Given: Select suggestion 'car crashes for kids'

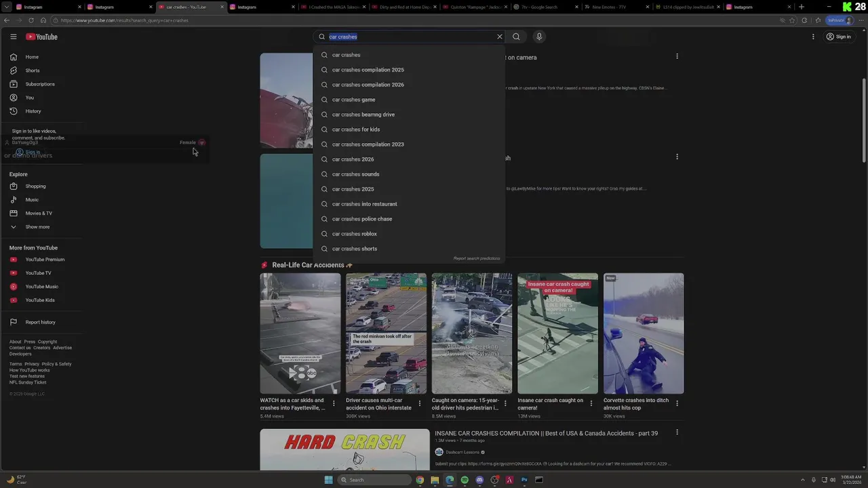Looking at the screenshot, I should click(x=409, y=129).
